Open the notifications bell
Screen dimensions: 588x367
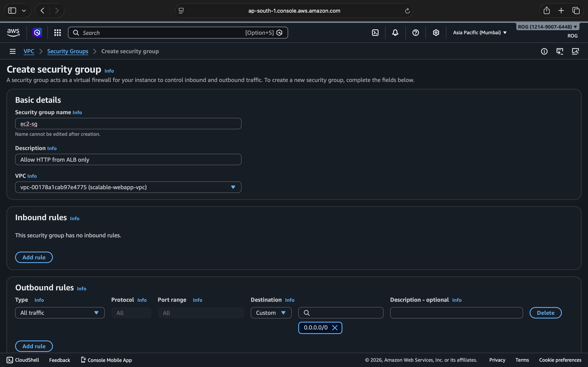395,33
